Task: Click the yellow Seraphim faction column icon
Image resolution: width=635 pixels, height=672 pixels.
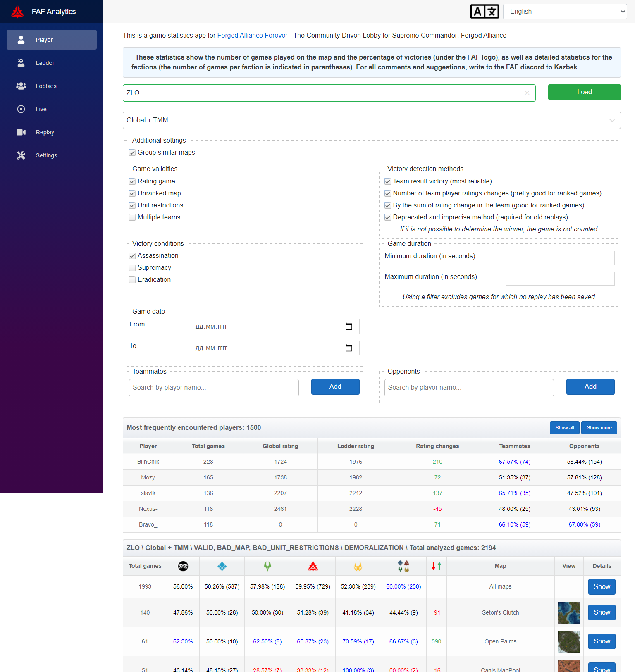Action: pos(358,566)
